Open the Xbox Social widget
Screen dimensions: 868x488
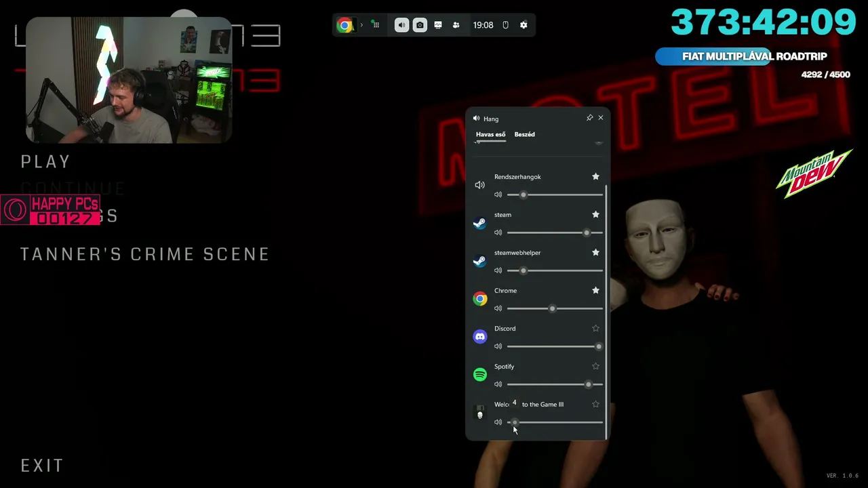tap(456, 25)
